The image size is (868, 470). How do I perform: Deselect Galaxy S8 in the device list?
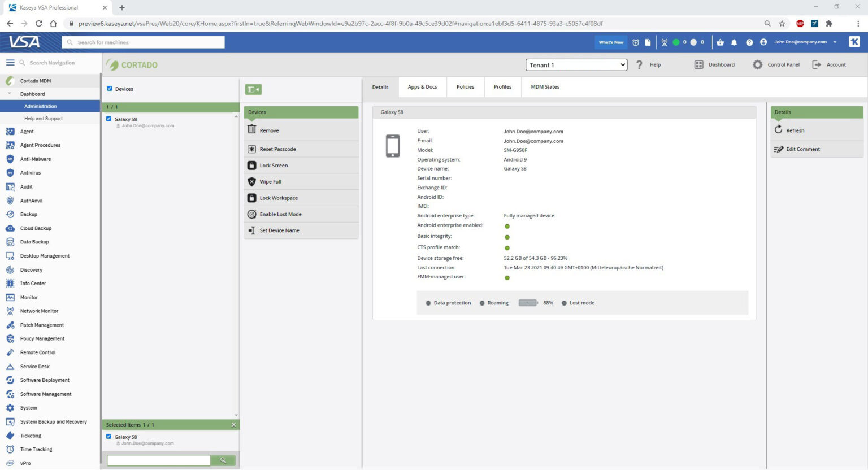tap(109, 119)
